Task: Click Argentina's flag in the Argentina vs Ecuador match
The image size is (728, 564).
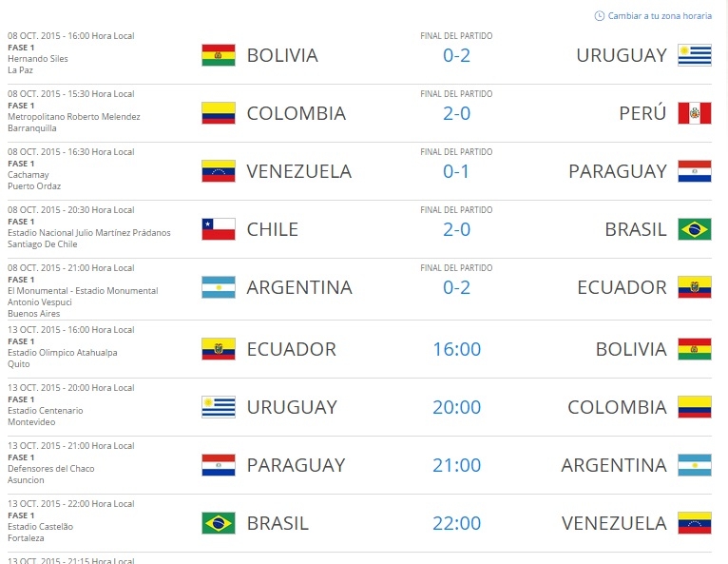Action: pyautogui.click(x=219, y=287)
